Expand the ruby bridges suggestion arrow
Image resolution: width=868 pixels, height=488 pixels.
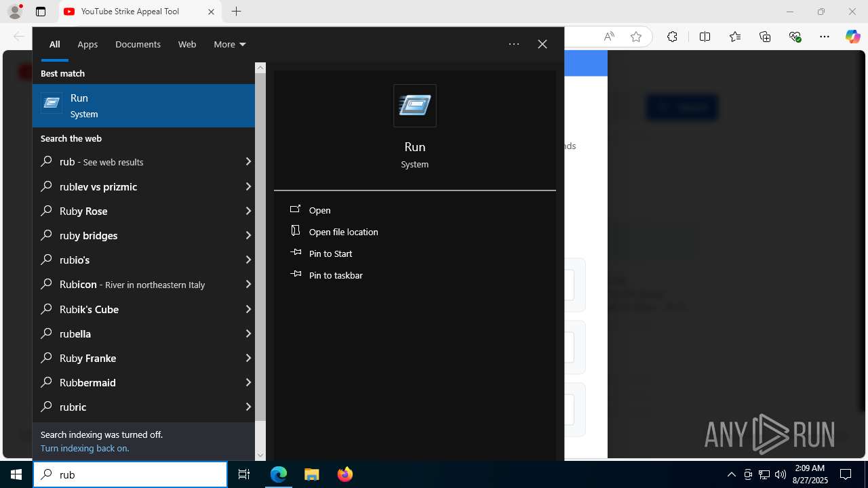point(248,235)
